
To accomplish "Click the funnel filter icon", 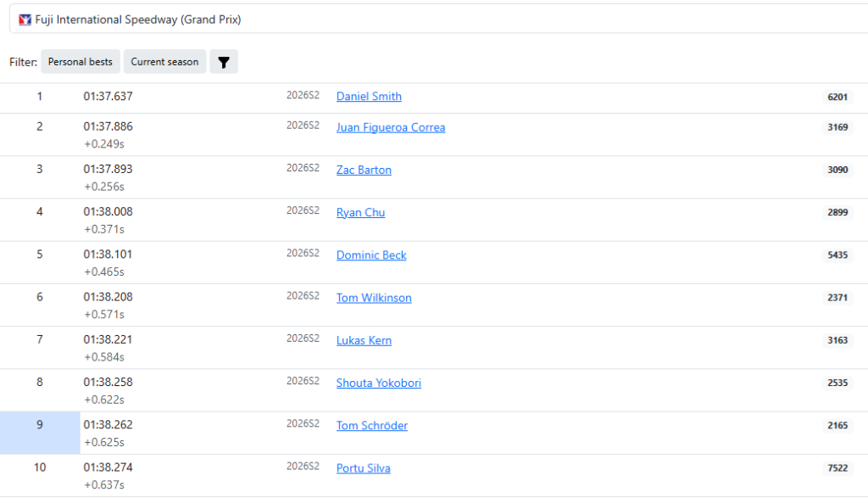I will [x=224, y=62].
